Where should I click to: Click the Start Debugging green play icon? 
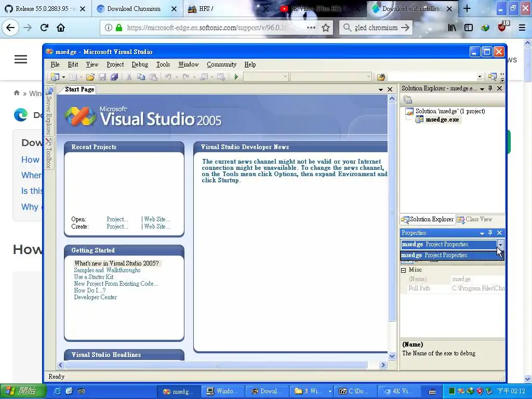(x=236, y=77)
